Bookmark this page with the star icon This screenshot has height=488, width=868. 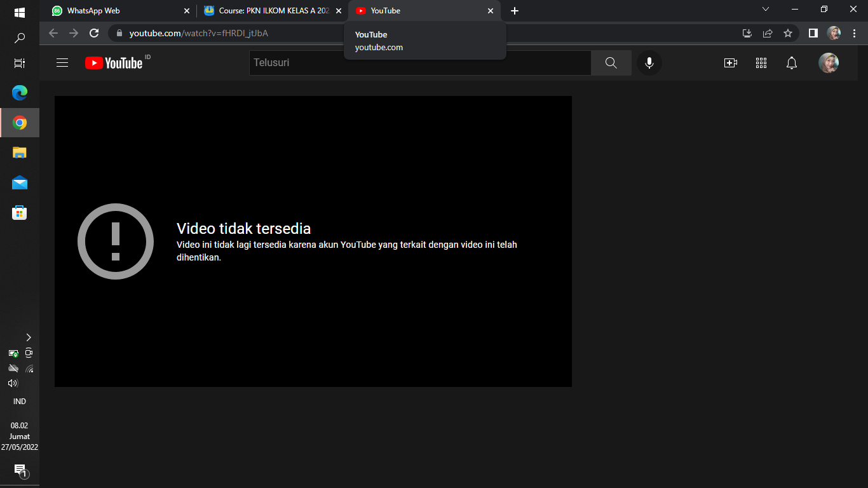click(788, 33)
